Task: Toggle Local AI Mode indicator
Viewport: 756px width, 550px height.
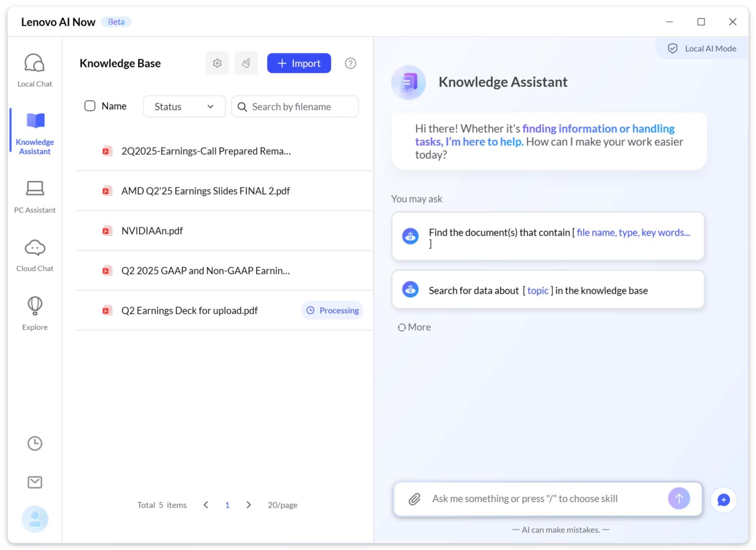Action: [x=702, y=48]
